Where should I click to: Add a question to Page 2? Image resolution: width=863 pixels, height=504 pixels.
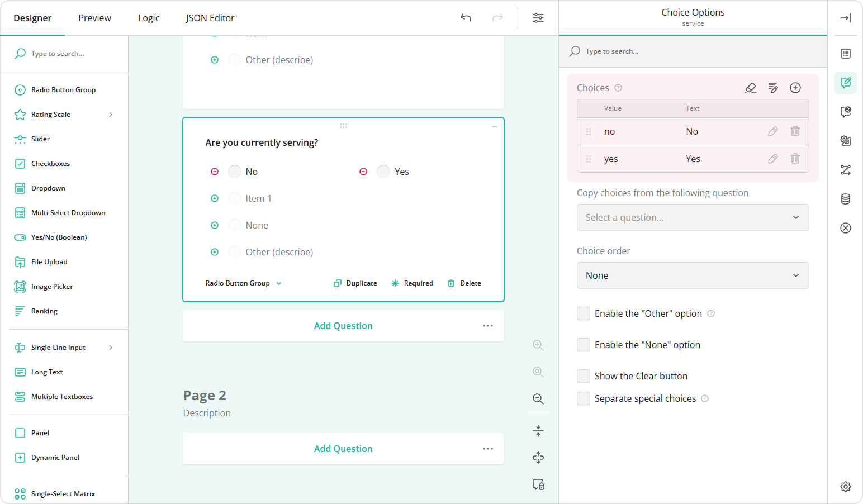(343, 448)
